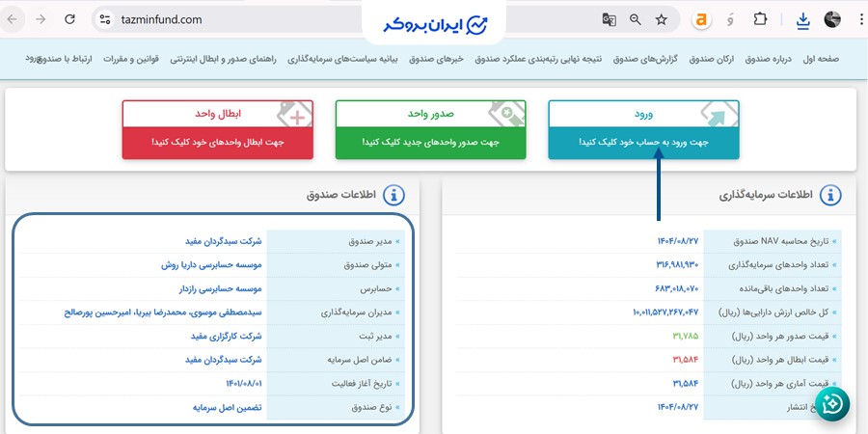This screenshot has height=434, width=868.
Task: Click fund type value 'تضمین اصل سرمایه'
Action: click(x=227, y=407)
